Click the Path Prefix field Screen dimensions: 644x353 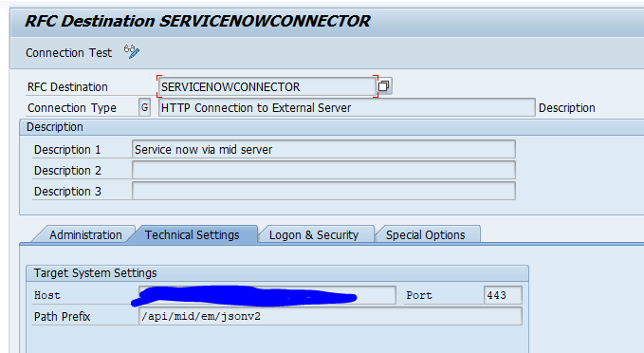(330, 316)
